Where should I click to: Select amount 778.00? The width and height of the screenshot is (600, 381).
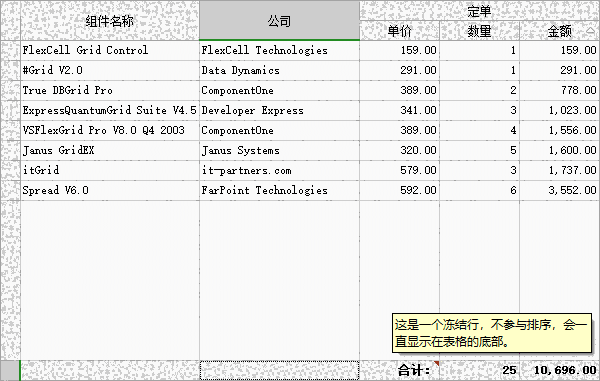(x=559, y=90)
